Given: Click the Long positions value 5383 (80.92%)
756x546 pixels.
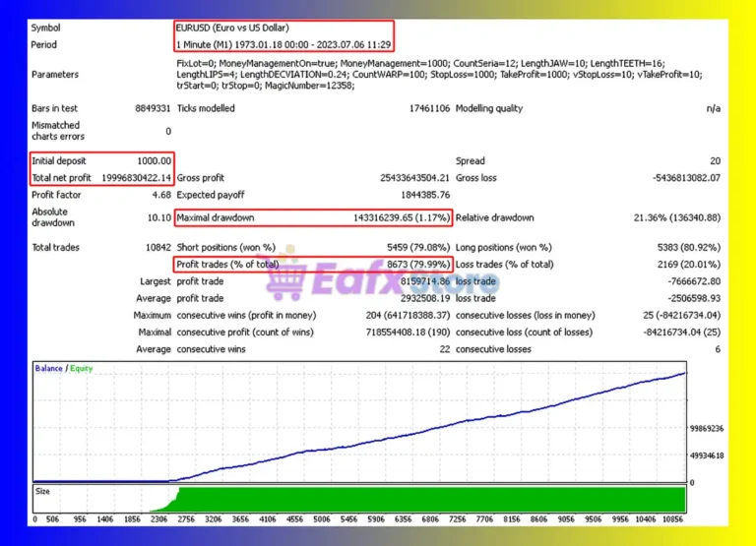Looking at the screenshot, I should [x=689, y=247].
